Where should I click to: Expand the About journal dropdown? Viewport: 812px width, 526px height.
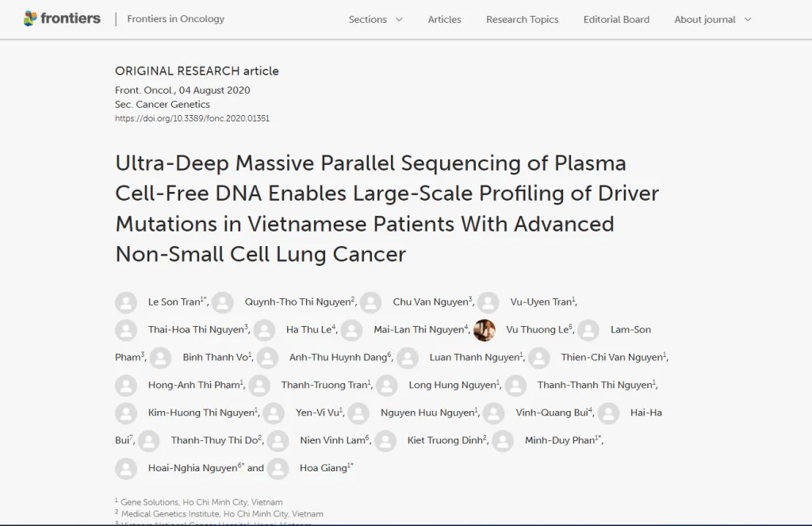(x=712, y=19)
